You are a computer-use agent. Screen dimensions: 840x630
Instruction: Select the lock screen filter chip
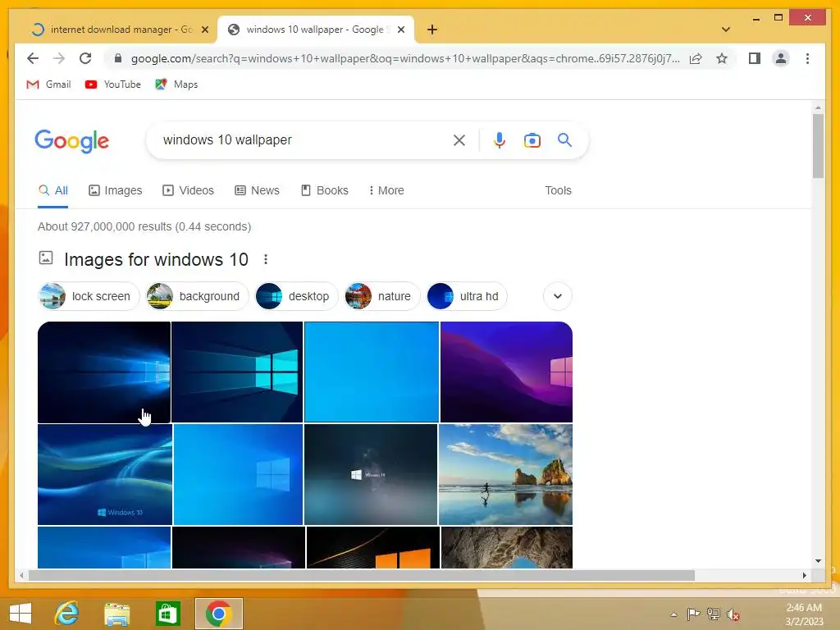pos(89,296)
